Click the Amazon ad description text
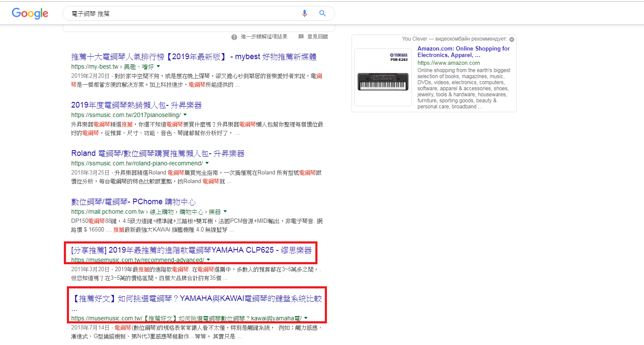The width and height of the screenshot is (644, 345). pyautogui.click(x=464, y=89)
